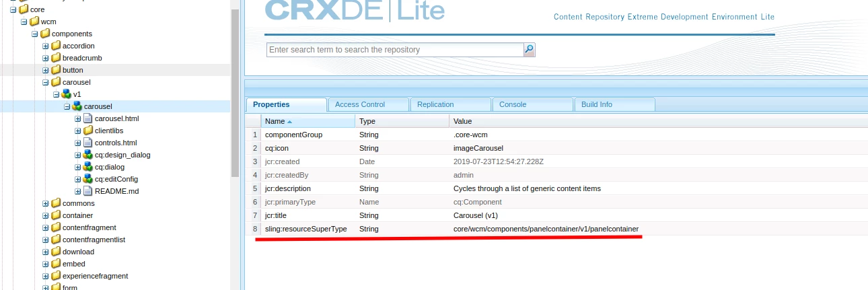Sort by the Value column header

(659, 121)
